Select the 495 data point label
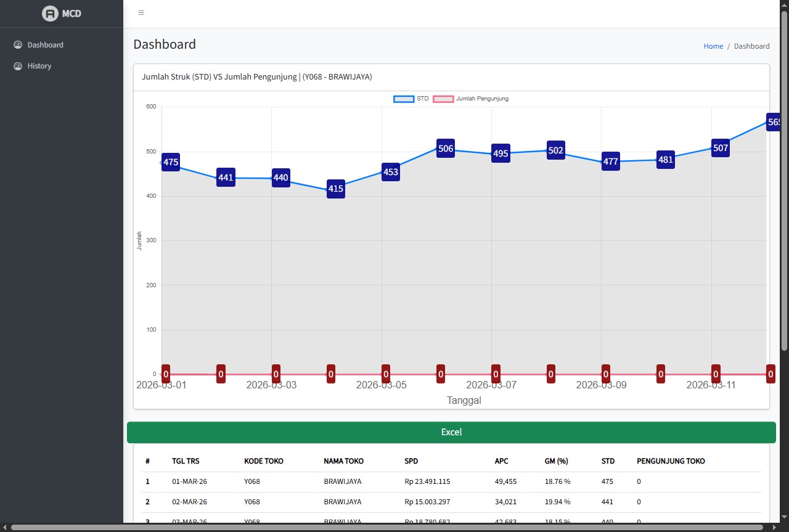Viewport: 789px width, 532px height. coord(501,153)
